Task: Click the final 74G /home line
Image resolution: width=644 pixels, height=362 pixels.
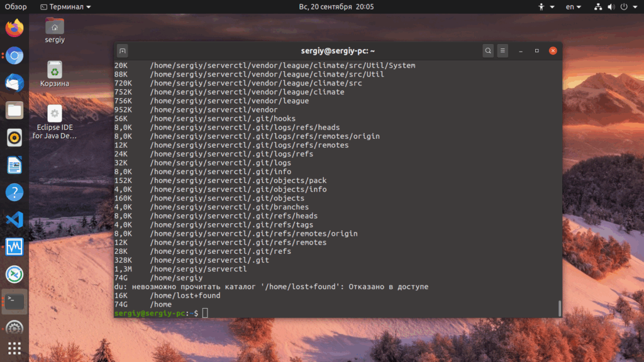Action: pyautogui.click(x=143, y=305)
